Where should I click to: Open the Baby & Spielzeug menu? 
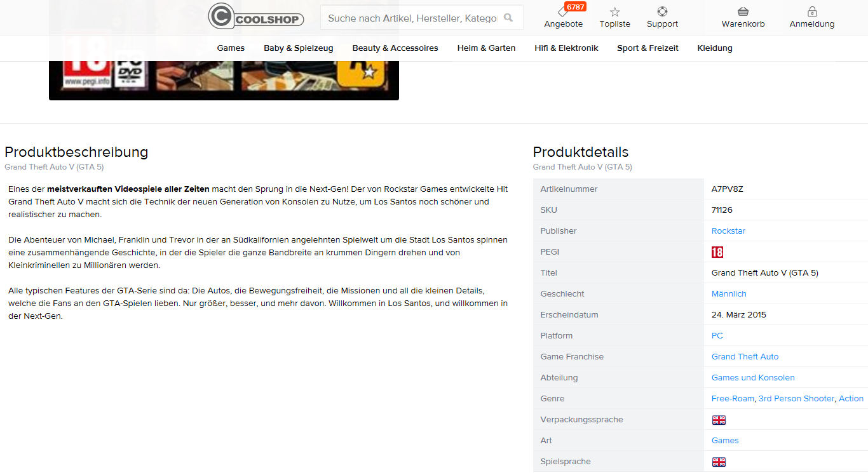click(299, 48)
